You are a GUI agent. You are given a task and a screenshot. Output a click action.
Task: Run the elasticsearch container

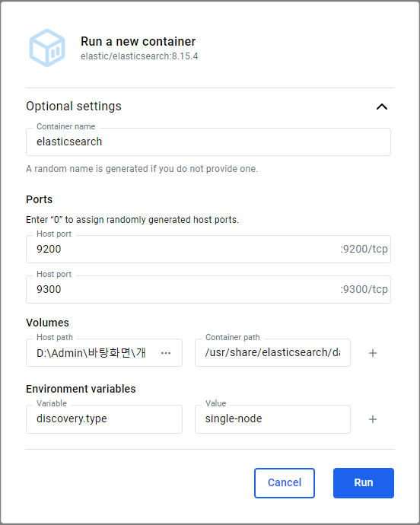pos(364,483)
